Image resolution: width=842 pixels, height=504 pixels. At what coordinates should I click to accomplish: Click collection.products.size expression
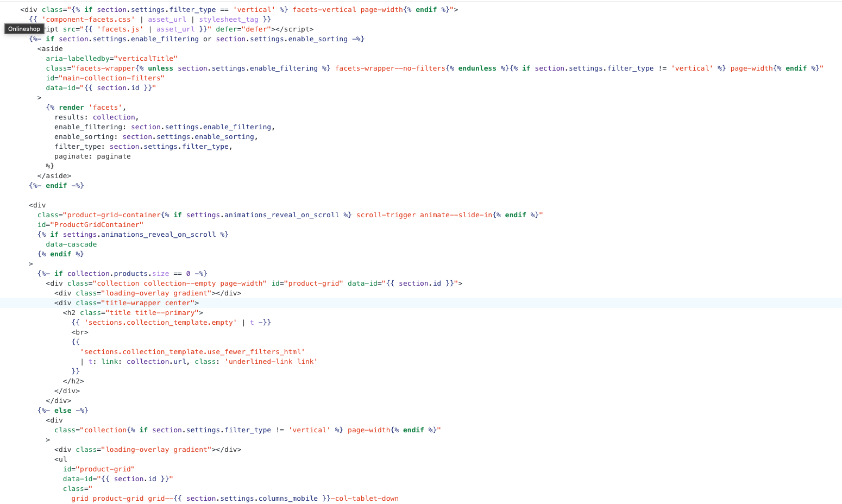(x=118, y=274)
